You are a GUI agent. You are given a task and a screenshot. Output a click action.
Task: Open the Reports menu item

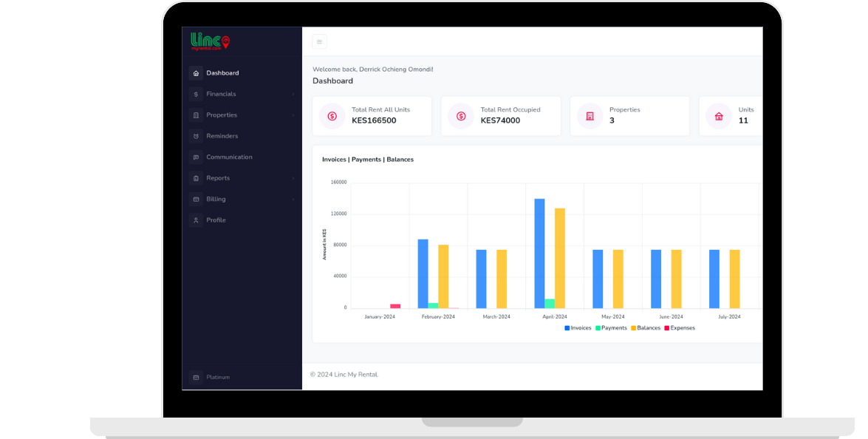tap(242, 178)
